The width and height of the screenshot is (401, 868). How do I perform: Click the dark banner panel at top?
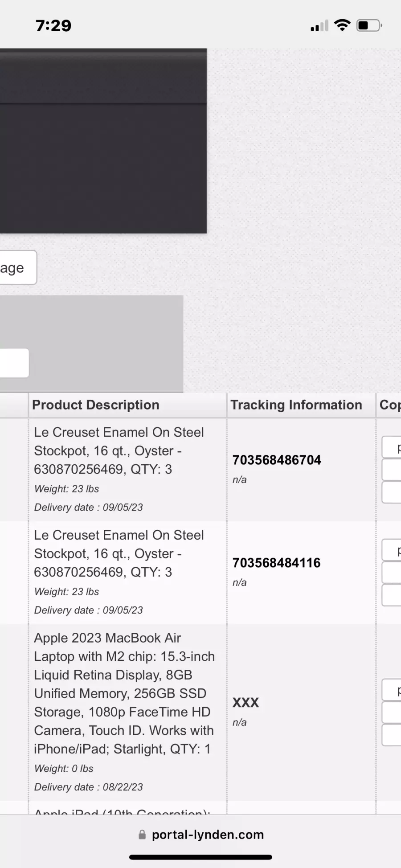point(103,141)
